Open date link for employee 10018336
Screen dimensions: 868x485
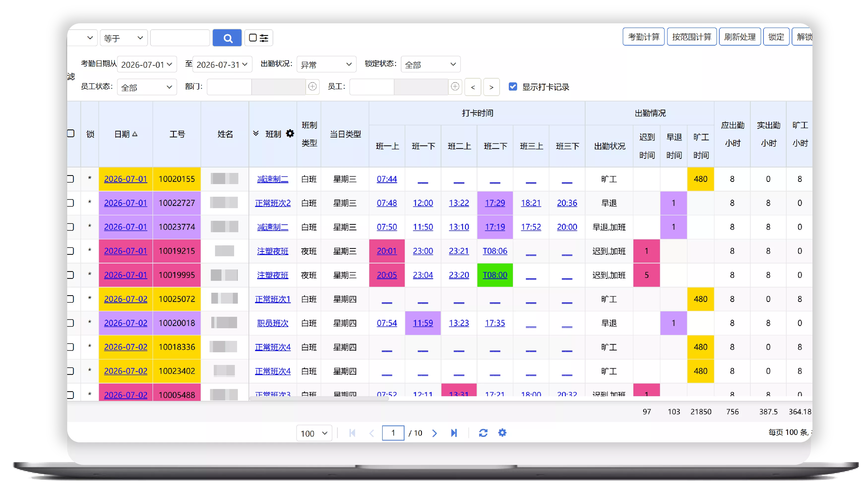[126, 347]
